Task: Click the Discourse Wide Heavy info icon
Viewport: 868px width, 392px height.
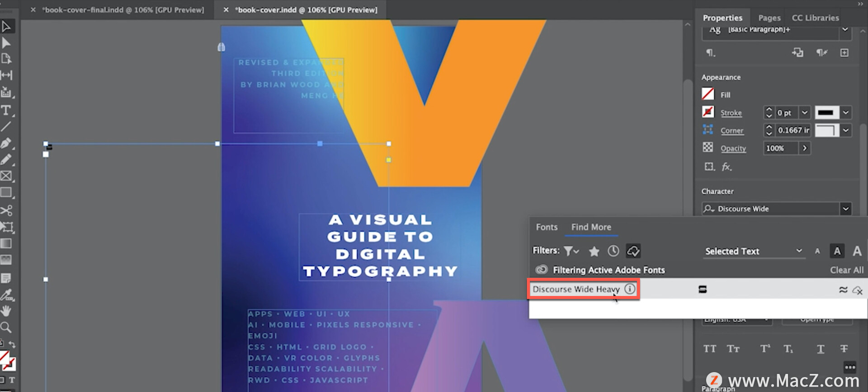Action: click(x=630, y=289)
